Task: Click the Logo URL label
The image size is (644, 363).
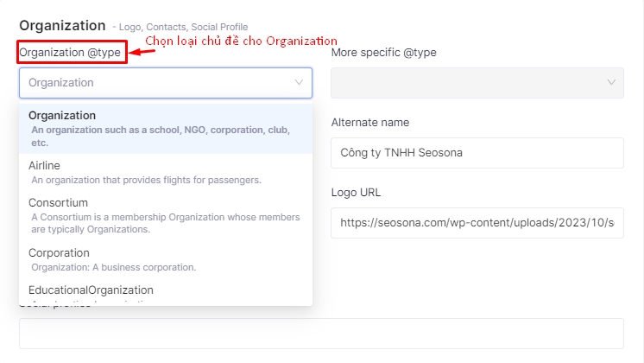Action: [x=356, y=193]
